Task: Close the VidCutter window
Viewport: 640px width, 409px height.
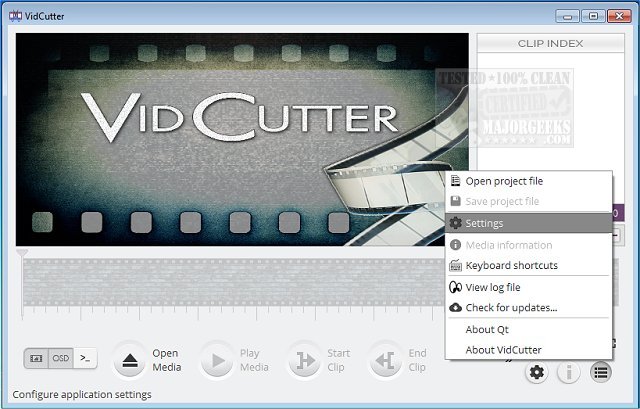Action: pos(620,16)
